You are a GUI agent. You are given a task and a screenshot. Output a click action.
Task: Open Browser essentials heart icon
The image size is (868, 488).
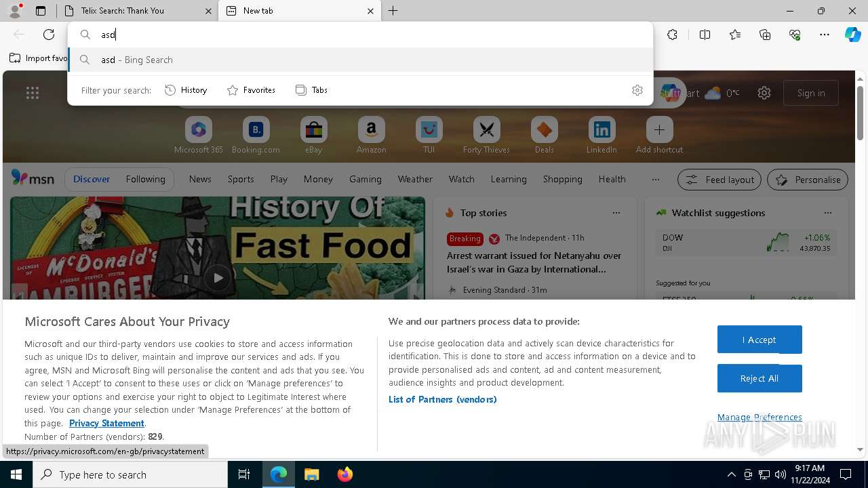[x=795, y=35]
